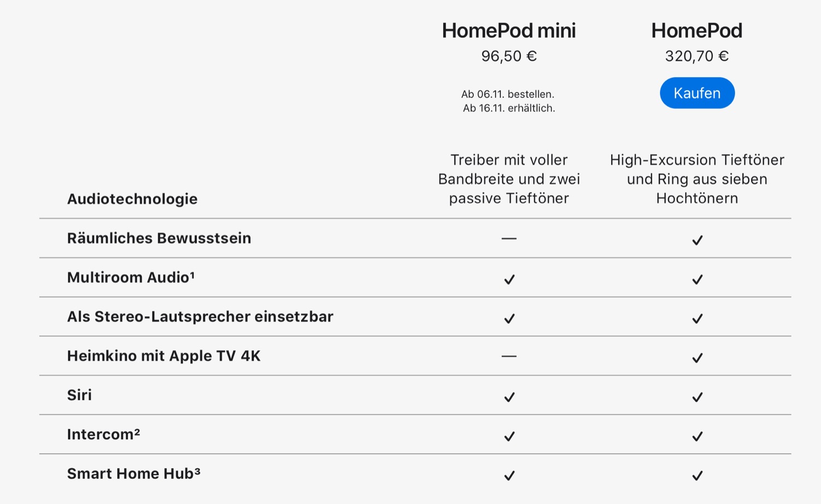This screenshot has height=504, width=821.
Task: Click footnote 1 next to Multiroom Audio
Action: coord(192,274)
